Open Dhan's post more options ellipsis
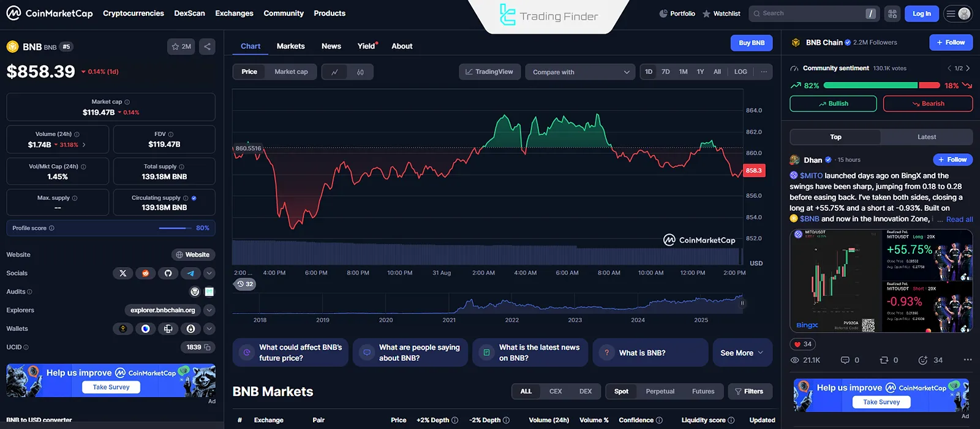Viewport: 980px width, 429px height. point(968,360)
